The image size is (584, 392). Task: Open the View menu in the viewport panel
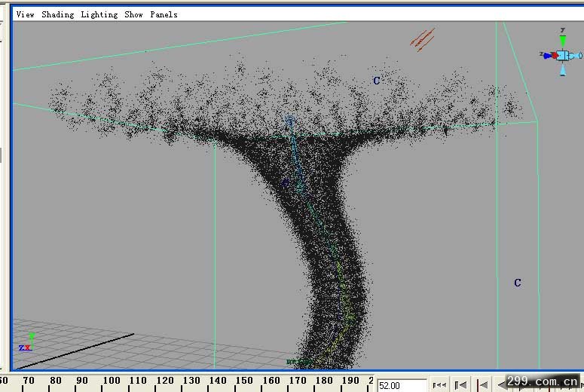[x=26, y=14]
